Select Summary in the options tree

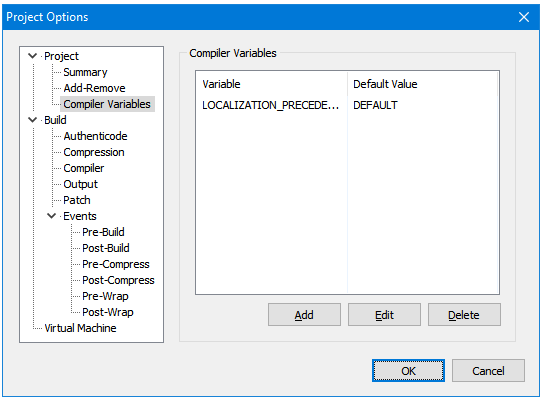click(85, 72)
